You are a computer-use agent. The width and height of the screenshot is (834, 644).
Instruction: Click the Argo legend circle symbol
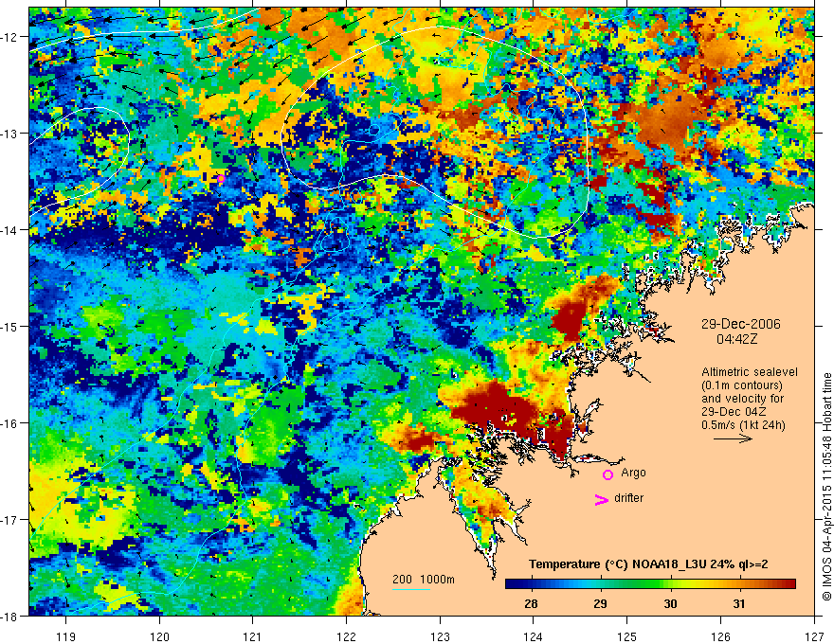[607, 474]
